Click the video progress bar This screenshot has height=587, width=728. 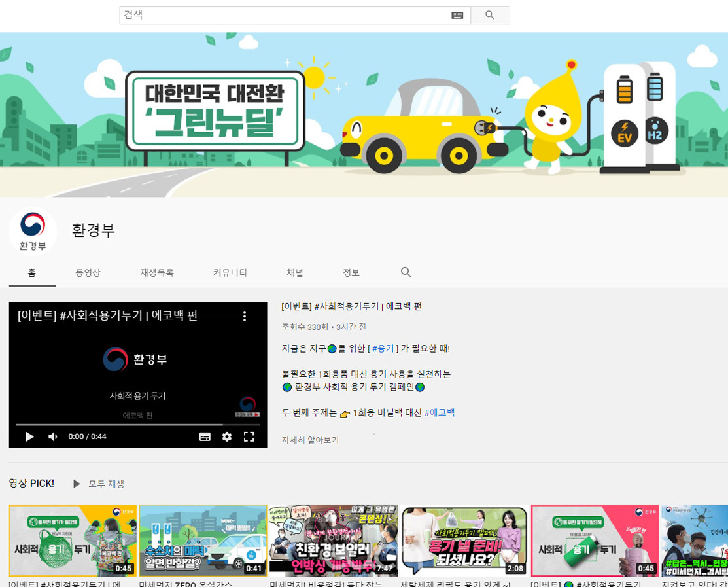(137, 425)
